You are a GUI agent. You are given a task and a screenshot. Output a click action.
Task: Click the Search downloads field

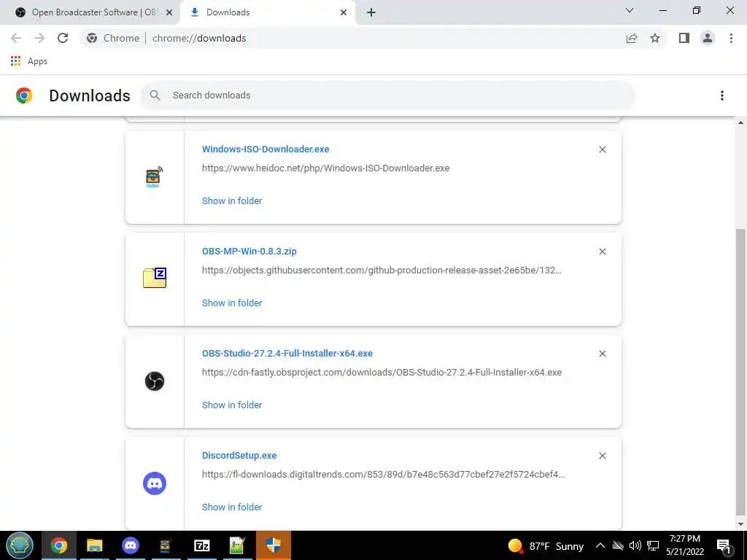pos(387,96)
